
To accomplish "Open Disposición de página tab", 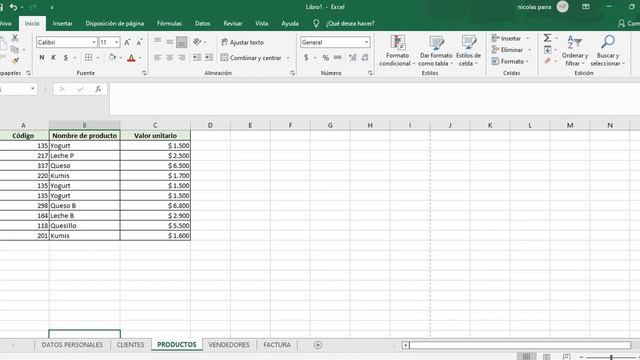I will (x=115, y=24).
